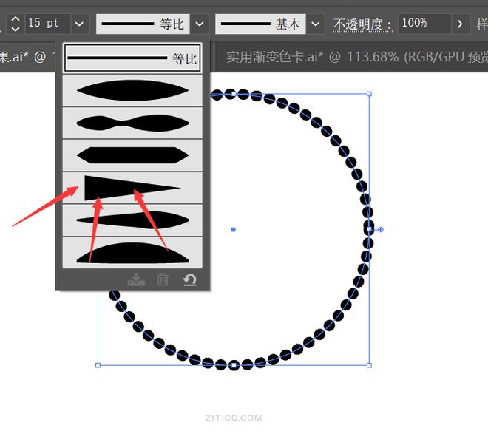Viewport: 488px width, 448px height.
Task: Select the half-dome width profile at bottom
Action: pos(132,252)
